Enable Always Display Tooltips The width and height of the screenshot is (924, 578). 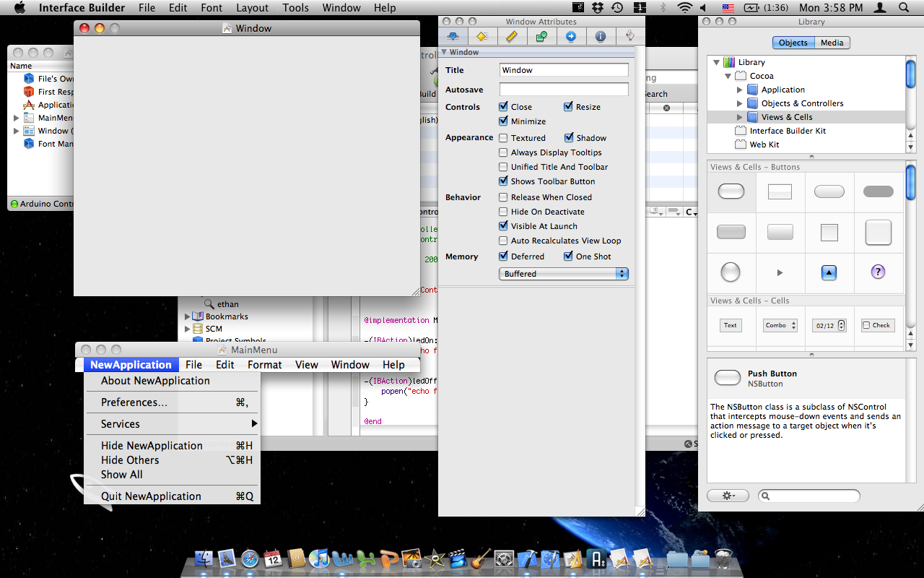503,152
